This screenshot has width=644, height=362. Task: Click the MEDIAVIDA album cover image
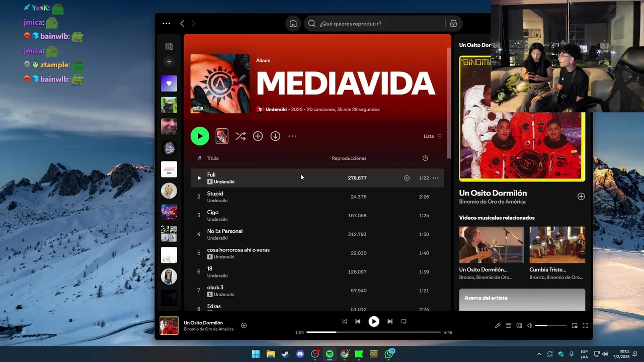220,84
